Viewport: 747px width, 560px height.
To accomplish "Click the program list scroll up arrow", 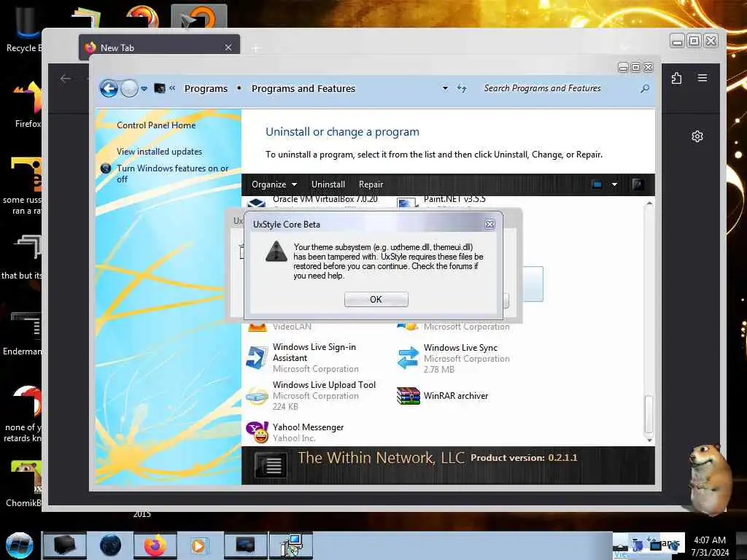I will point(649,203).
